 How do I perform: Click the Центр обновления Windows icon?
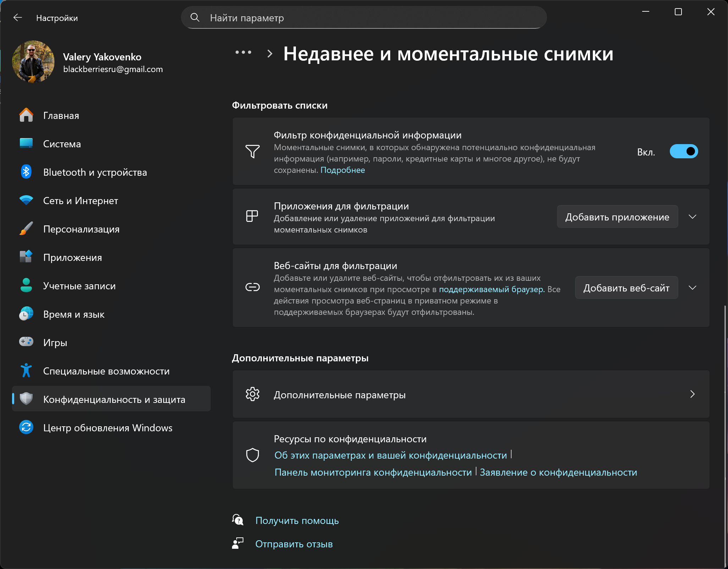(x=26, y=427)
